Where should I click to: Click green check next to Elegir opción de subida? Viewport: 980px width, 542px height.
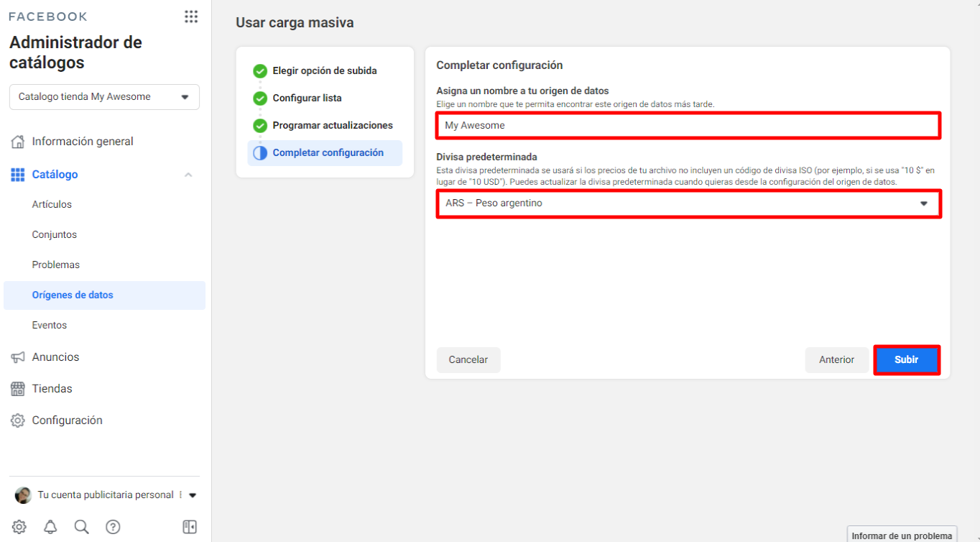coord(260,71)
